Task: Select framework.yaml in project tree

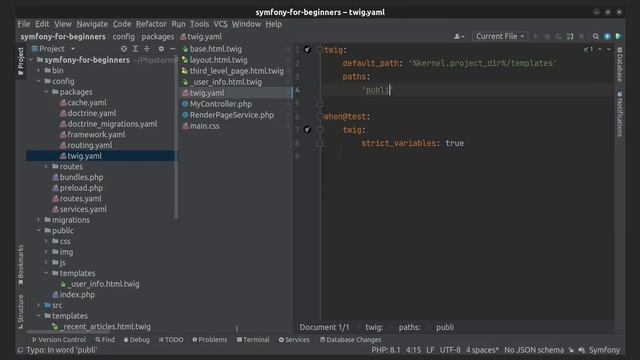Action: click(x=96, y=135)
